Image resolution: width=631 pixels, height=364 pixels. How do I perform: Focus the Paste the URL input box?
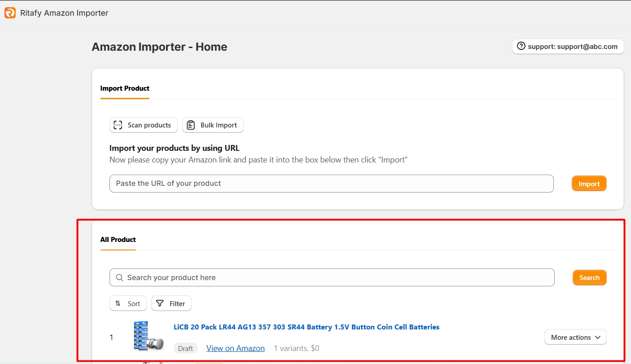[x=331, y=184]
